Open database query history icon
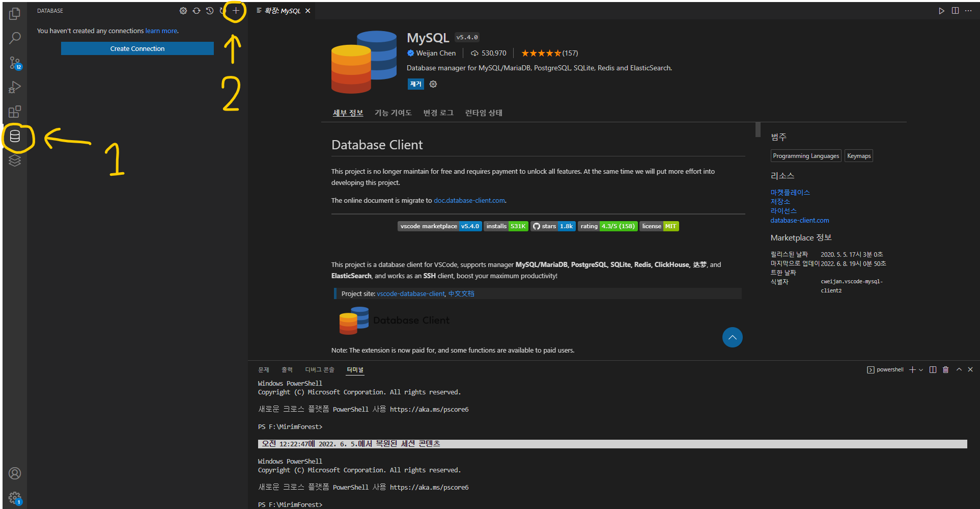This screenshot has width=980, height=509. tap(210, 11)
